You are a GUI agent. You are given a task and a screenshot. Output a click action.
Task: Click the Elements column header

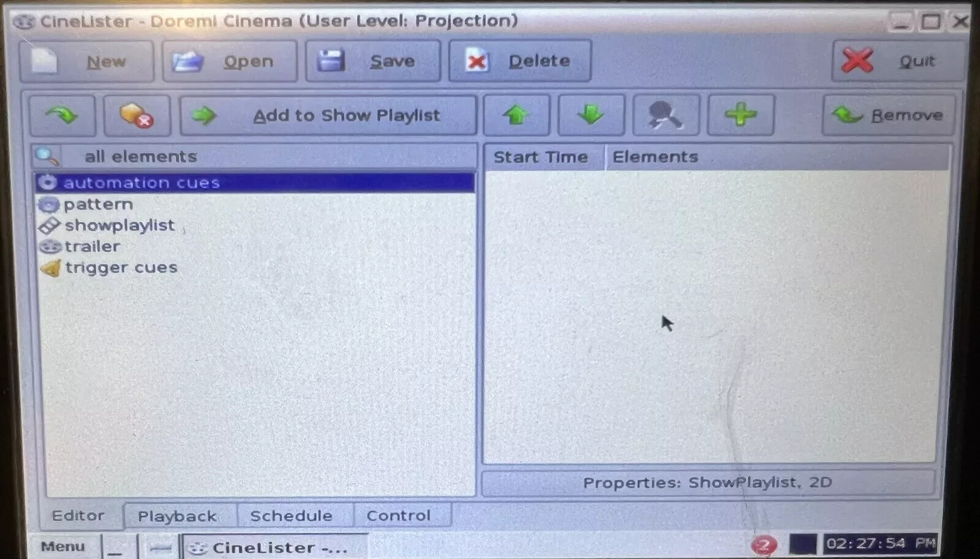[x=778, y=157]
